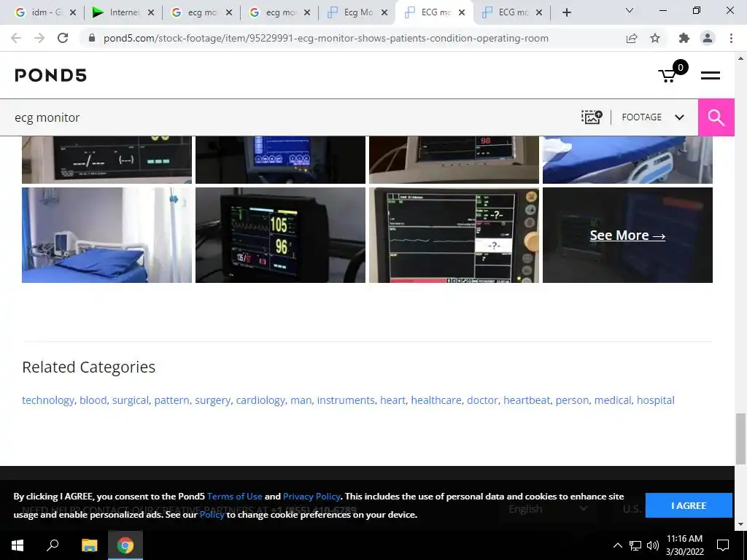Open the healthcare category link
This screenshot has width=747, height=560.
pos(436,400)
